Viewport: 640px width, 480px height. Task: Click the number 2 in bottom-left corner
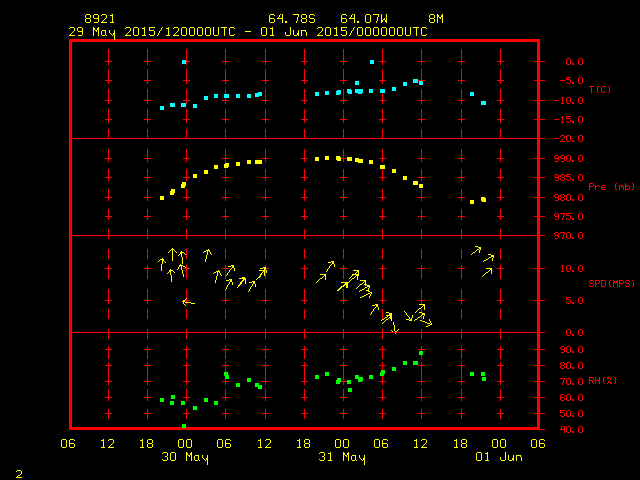coord(19,471)
